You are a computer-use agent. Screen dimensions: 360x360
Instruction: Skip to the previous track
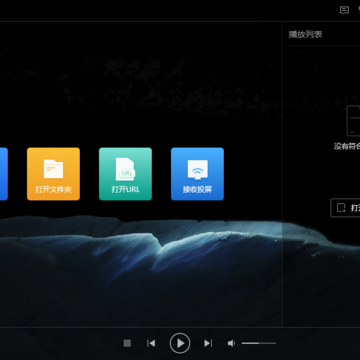pos(151,343)
